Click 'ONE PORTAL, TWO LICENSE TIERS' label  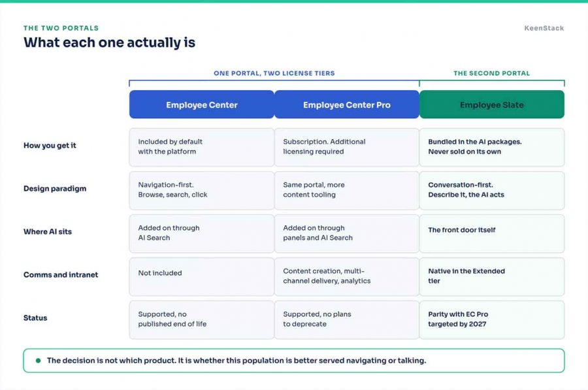point(274,73)
